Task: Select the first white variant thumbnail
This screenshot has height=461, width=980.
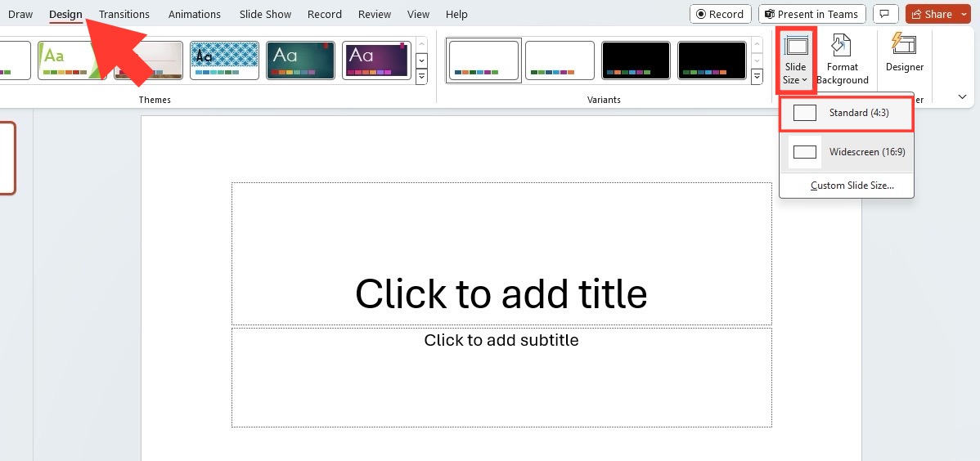Action: [483, 60]
